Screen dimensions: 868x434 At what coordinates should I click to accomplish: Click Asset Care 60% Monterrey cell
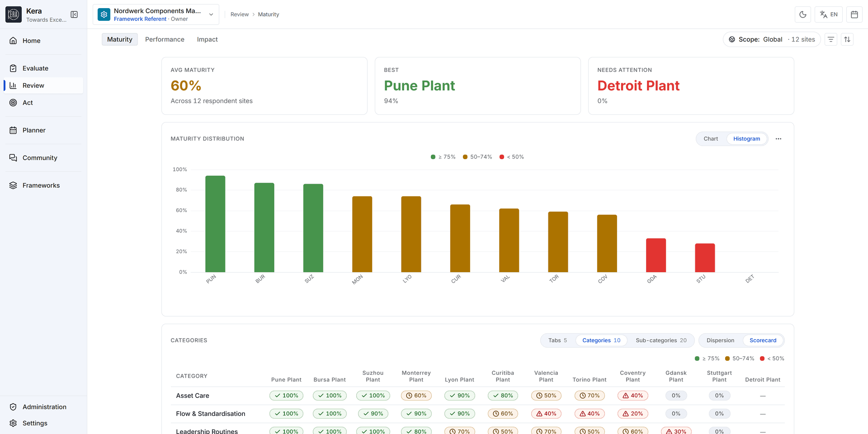[416, 396]
